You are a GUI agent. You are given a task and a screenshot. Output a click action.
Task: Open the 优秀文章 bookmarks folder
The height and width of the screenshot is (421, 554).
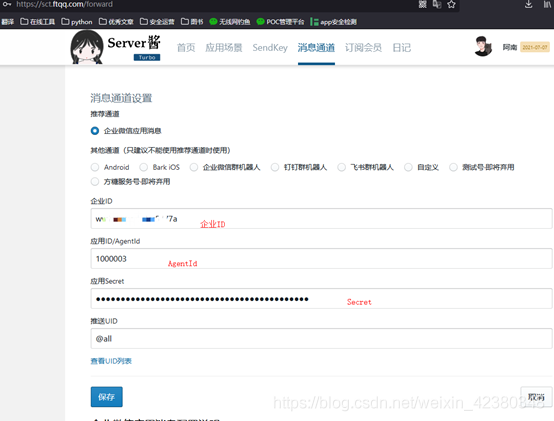point(116,22)
